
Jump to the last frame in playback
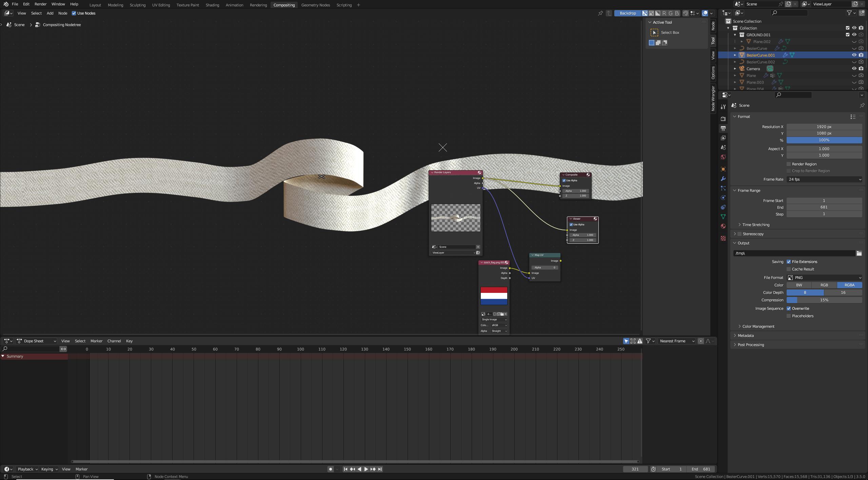pos(379,469)
